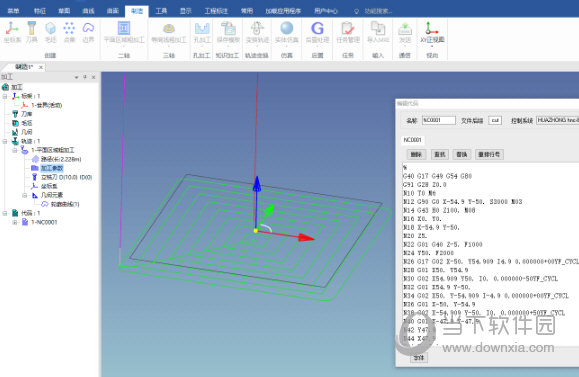
Task: Switch to the 曲线 ribbon tab
Action: [88, 11]
